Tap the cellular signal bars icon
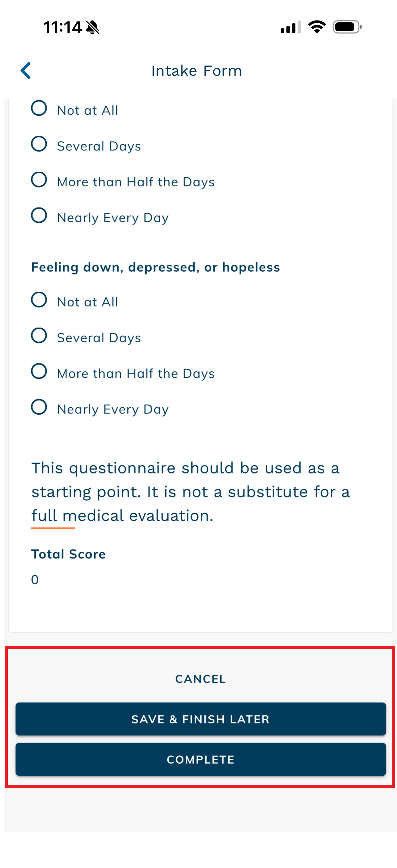 coord(290,27)
